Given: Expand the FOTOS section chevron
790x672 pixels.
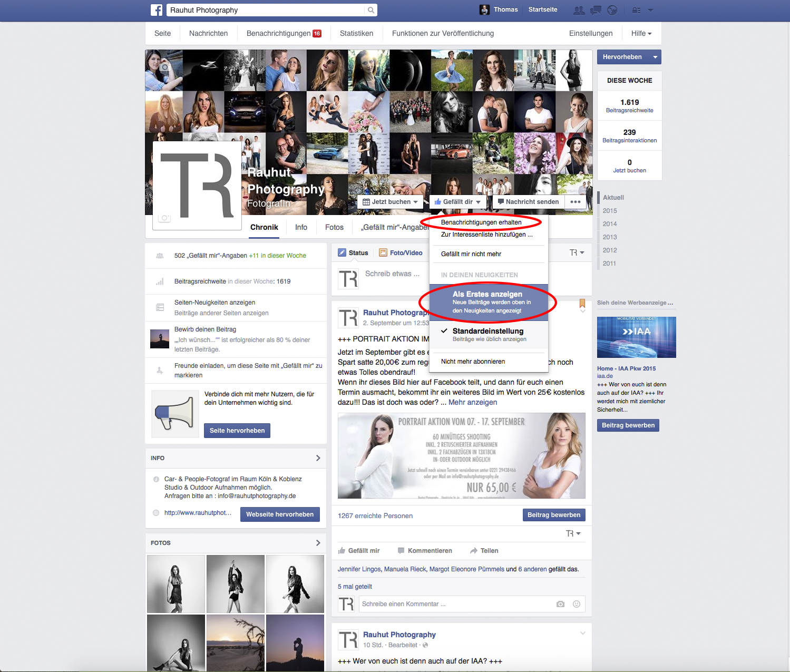Looking at the screenshot, I should coord(318,543).
